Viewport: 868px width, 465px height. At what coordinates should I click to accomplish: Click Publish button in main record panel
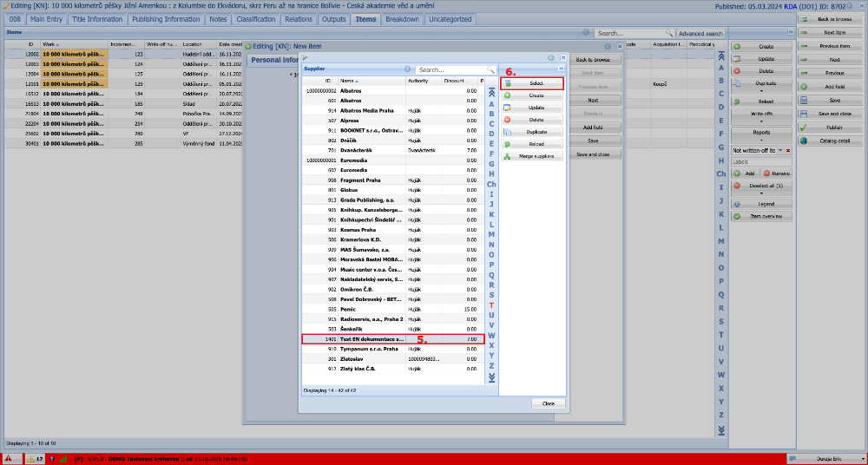tap(832, 127)
